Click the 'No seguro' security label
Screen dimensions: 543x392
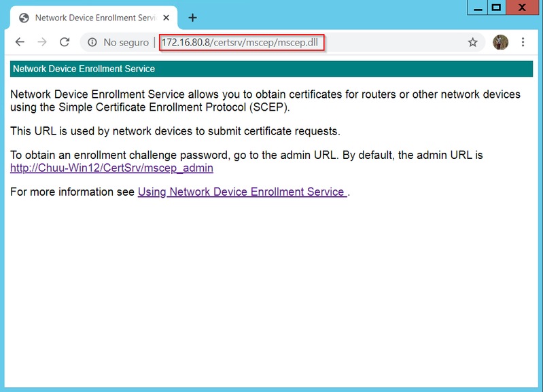126,42
